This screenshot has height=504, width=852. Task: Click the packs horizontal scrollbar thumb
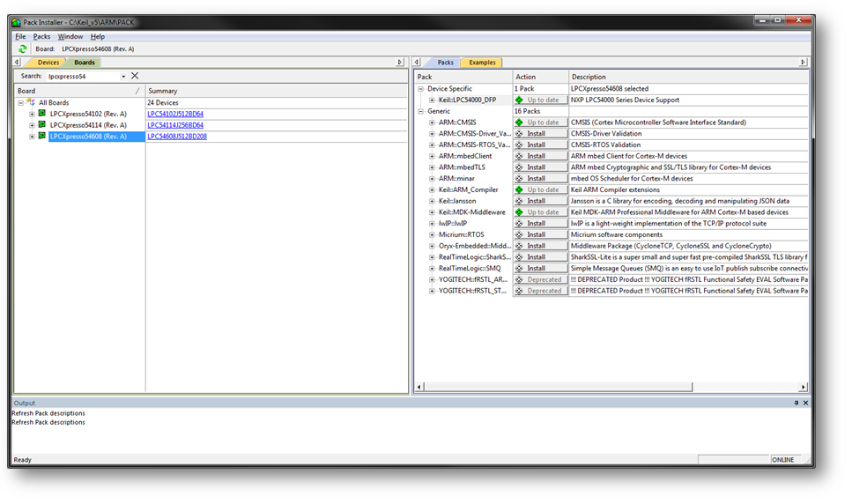[x=558, y=387]
